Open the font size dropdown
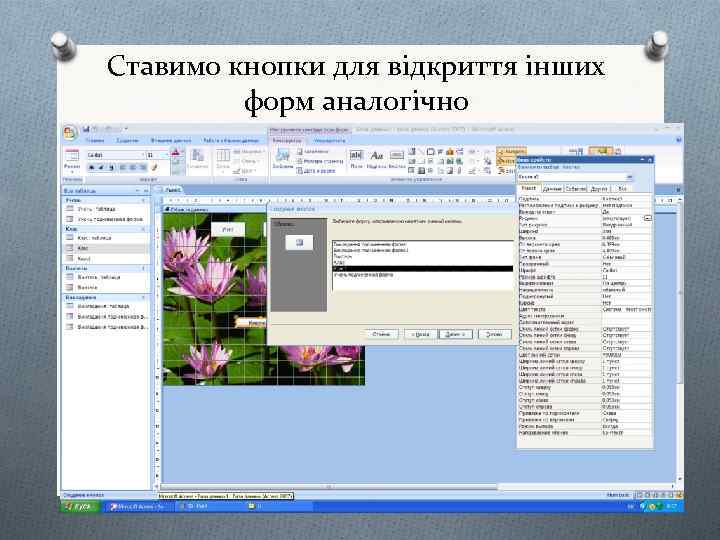 167,155
